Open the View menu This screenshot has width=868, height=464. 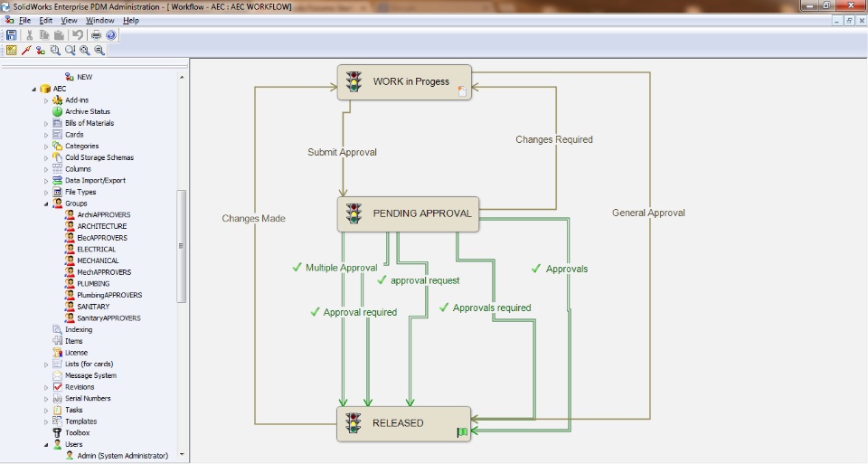[69, 21]
